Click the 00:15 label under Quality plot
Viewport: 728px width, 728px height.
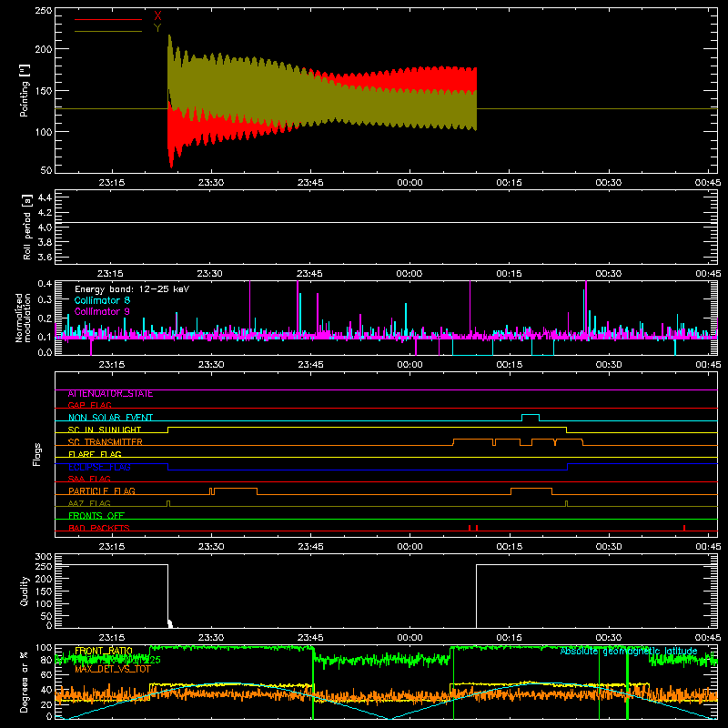tap(510, 638)
